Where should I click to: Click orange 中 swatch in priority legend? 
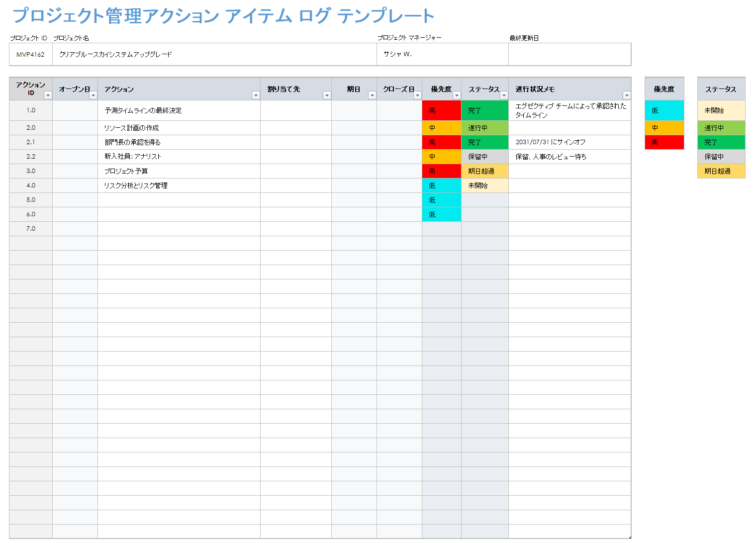(x=664, y=128)
